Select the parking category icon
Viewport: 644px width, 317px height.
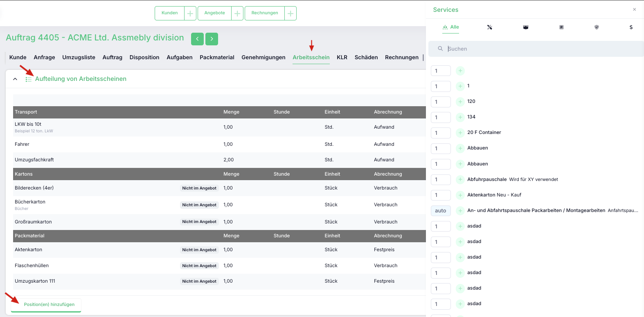[x=561, y=27]
